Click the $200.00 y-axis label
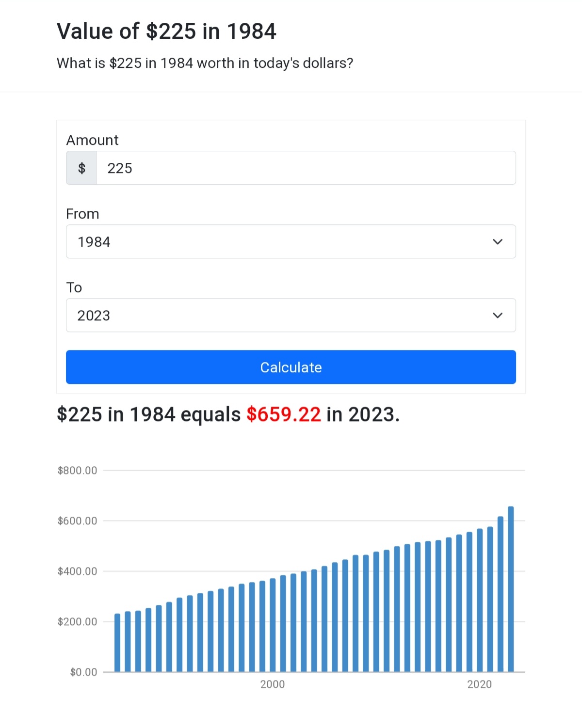The image size is (582, 728). point(77,622)
